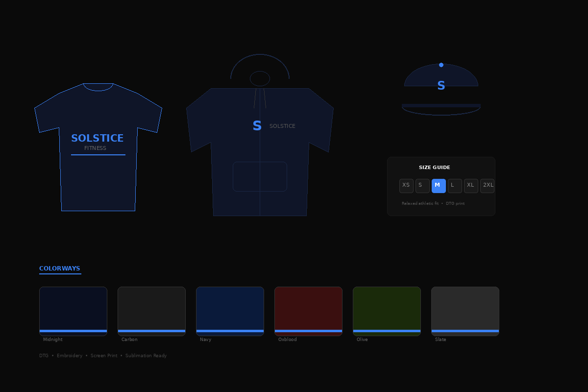Click the Screen Print footer text
Image resolution: width=588 pixels, height=392 pixels.
click(x=104, y=356)
